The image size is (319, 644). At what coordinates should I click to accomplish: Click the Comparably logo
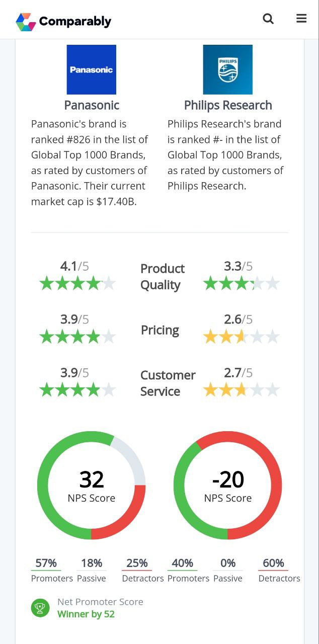point(63,22)
